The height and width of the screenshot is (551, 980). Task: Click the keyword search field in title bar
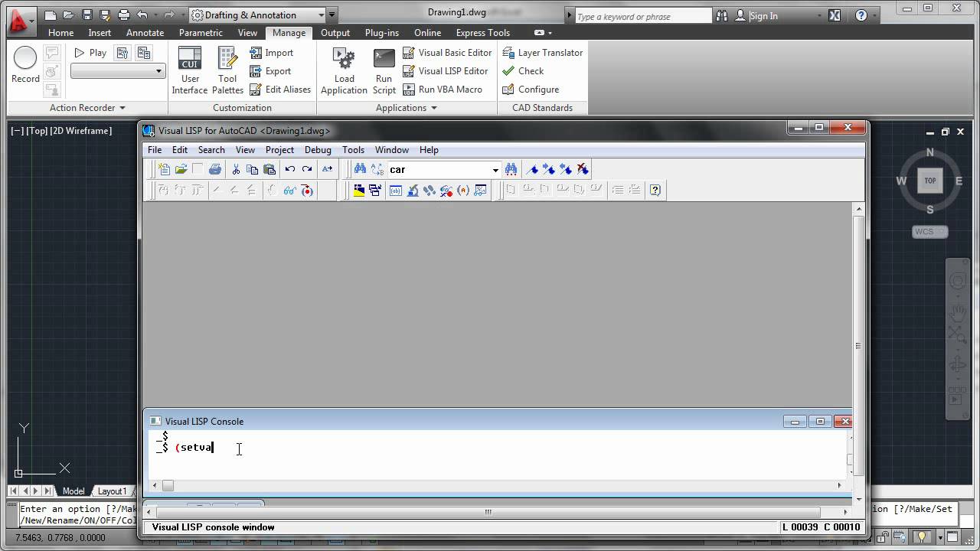tap(643, 16)
